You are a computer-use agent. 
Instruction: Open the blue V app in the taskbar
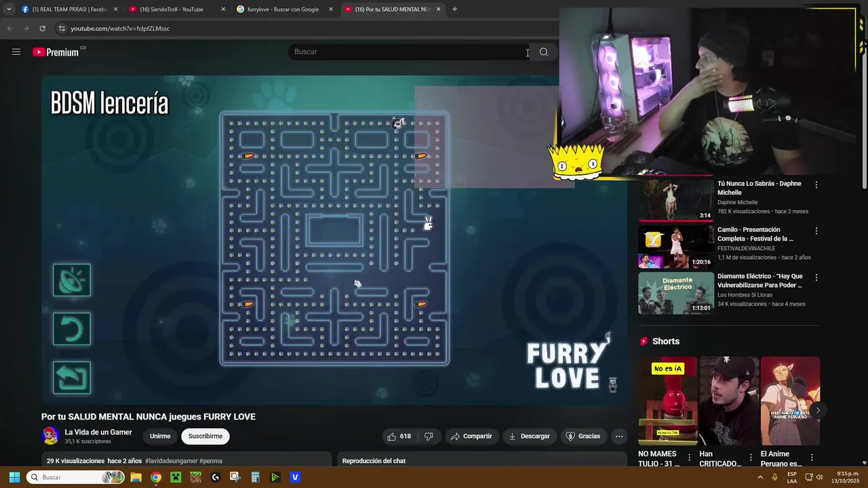pos(295,477)
